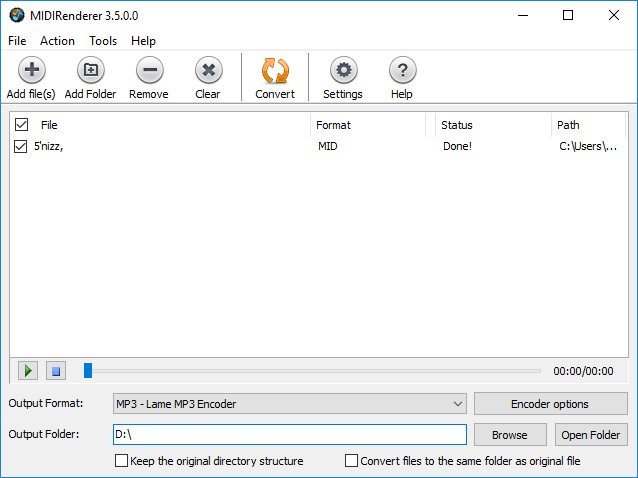Stop playback with the stop button

[x=56, y=371]
